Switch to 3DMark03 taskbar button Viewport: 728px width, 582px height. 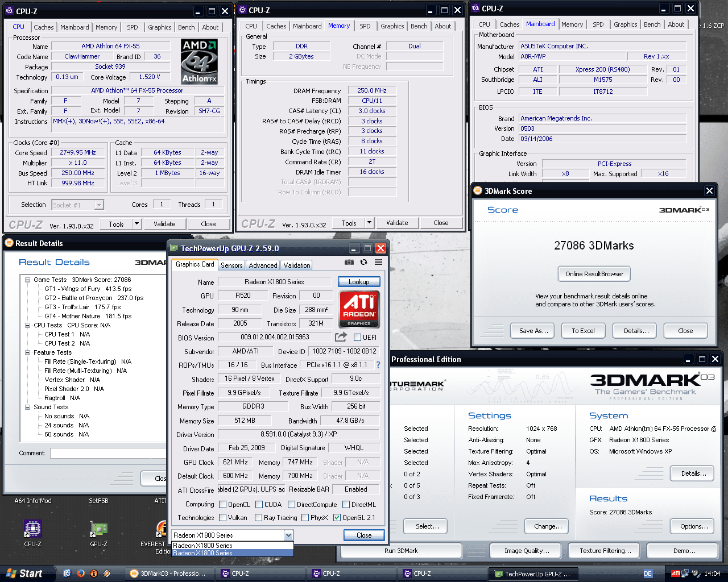171,573
